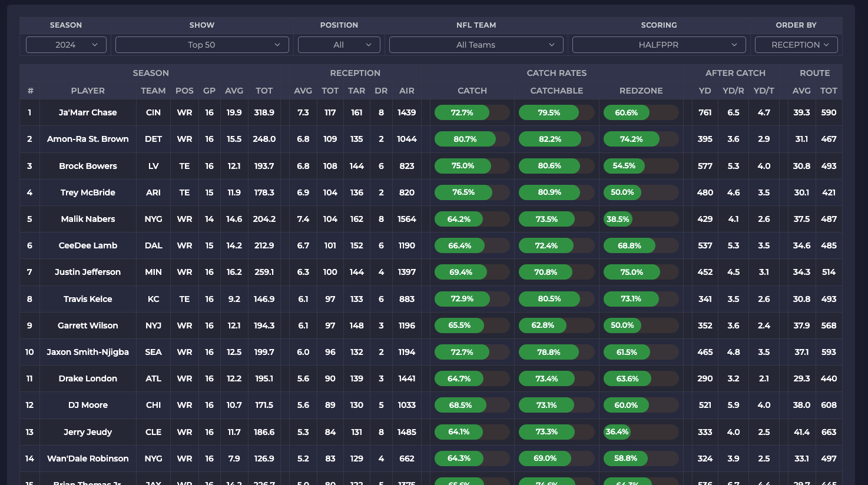This screenshot has height=485, width=868.
Task: Click Amon-Ra St. Brown 82.2% catchable bar
Action: pyautogui.click(x=556, y=139)
